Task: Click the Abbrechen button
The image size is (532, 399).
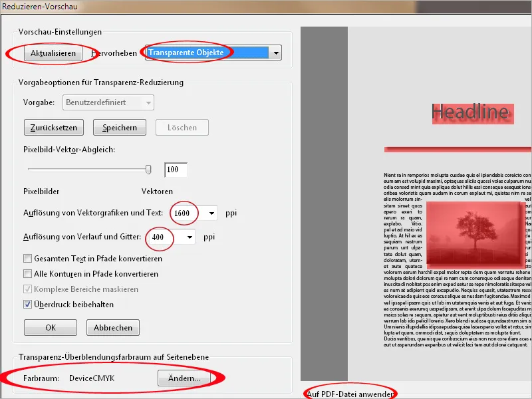Action: (113, 327)
